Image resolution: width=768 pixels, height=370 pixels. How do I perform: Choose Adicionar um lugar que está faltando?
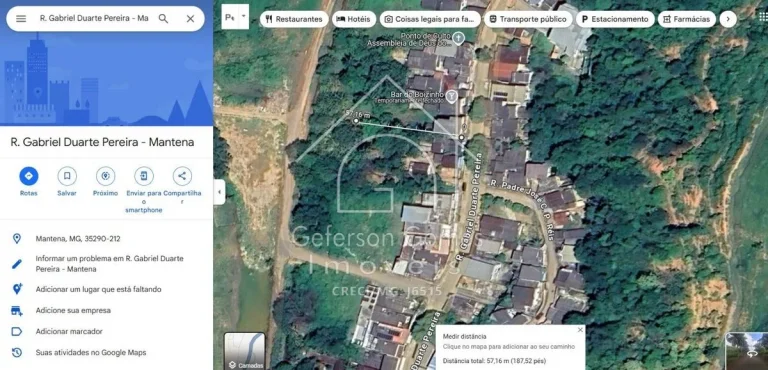pyautogui.click(x=98, y=289)
